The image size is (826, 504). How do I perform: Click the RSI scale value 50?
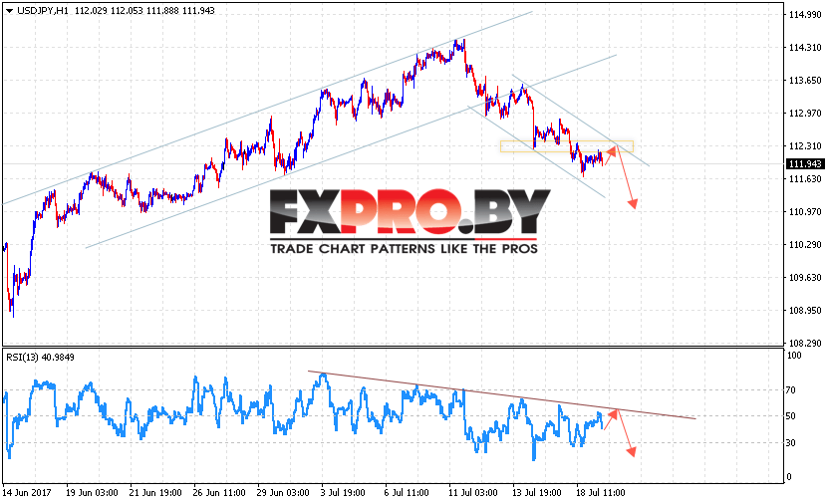[791, 416]
